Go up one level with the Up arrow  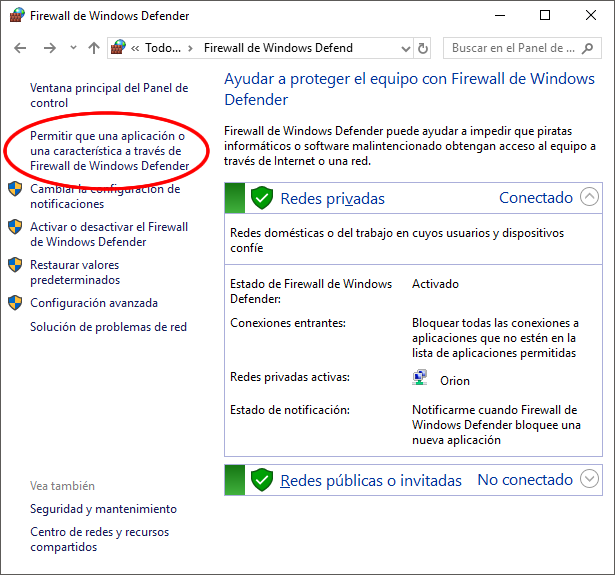click(94, 48)
